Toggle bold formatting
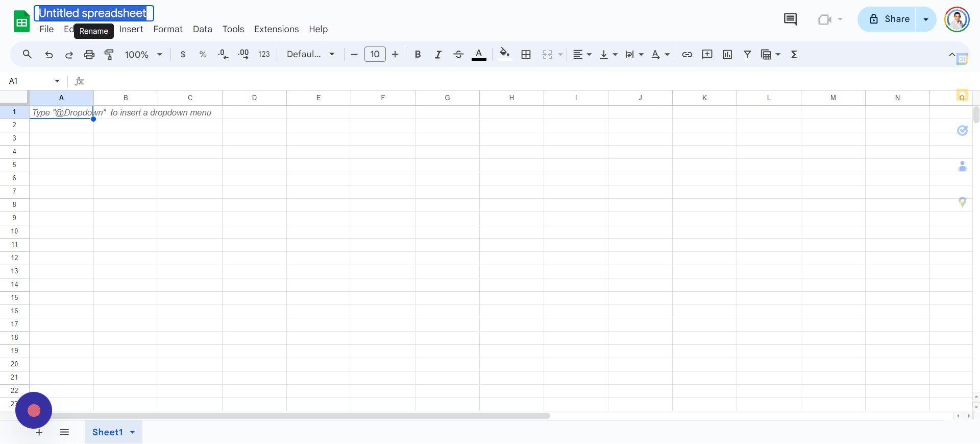Screen dimensions: 980x444 click(x=418, y=55)
